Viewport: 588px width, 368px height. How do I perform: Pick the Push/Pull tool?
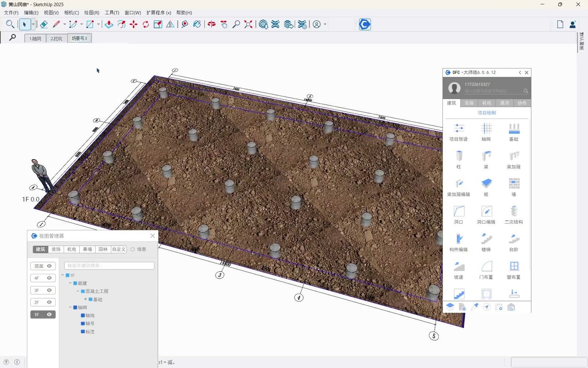109,24
